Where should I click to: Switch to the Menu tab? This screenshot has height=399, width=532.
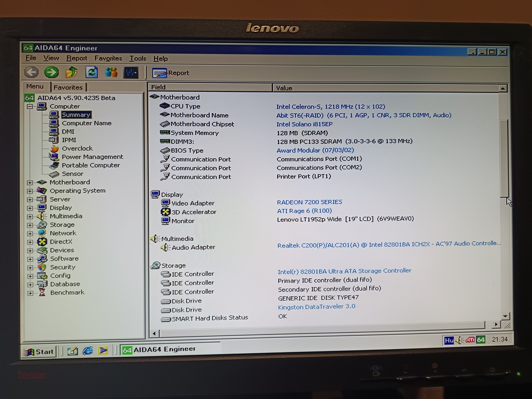click(35, 87)
